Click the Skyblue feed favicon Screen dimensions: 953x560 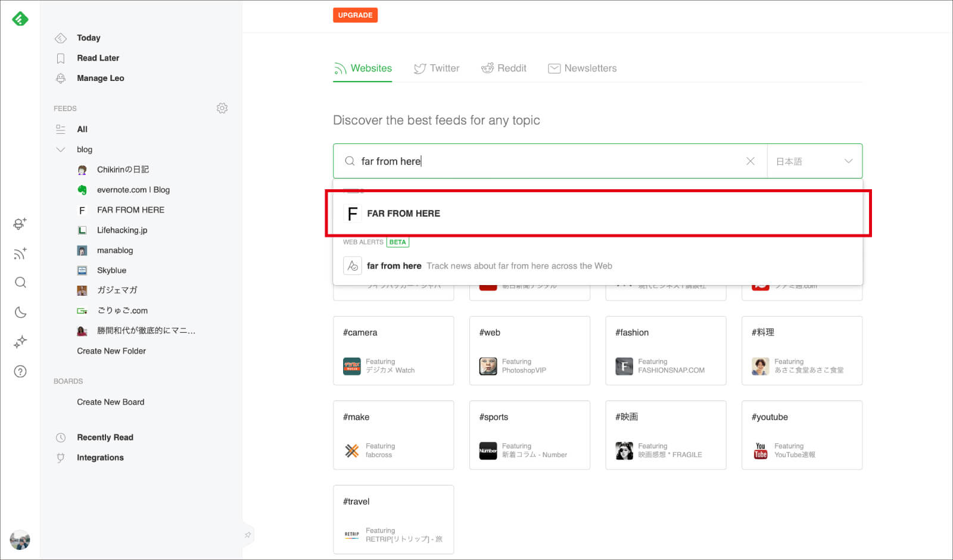click(x=82, y=271)
